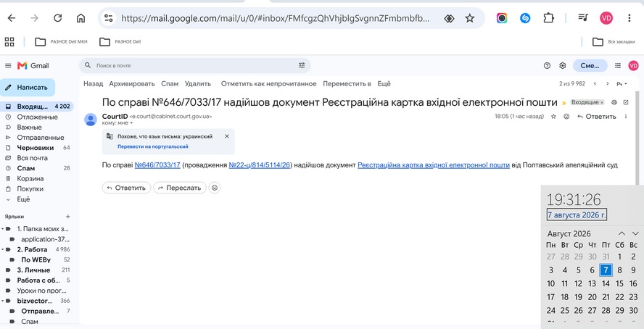Go back in browser history
The image size is (644, 329).
(x=12, y=18)
